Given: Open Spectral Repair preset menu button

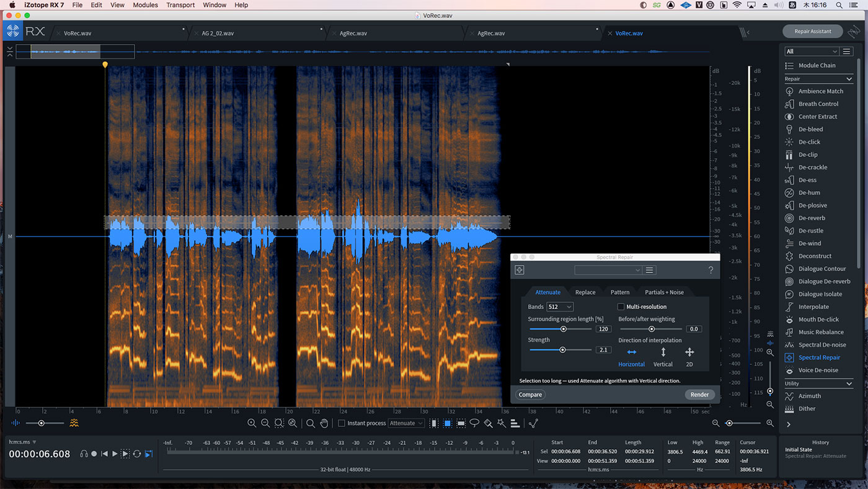Looking at the screenshot, I should (x=650, y=270).
